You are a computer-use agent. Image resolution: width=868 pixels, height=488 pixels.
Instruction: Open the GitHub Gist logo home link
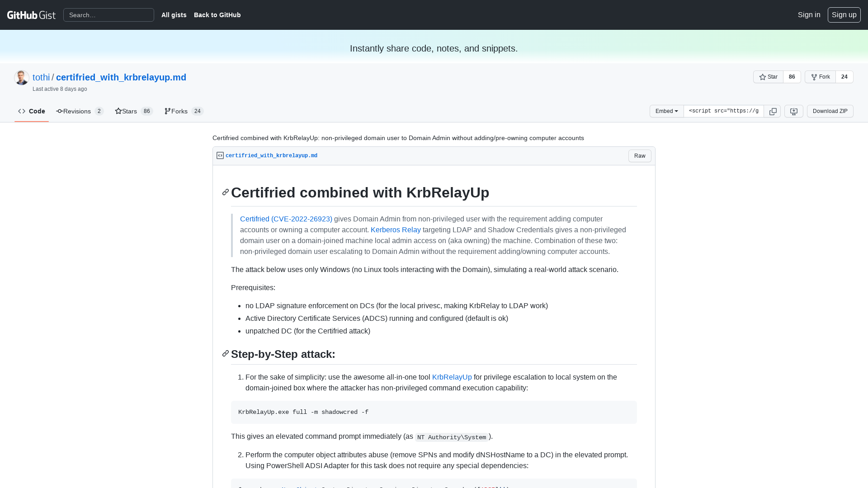coord(31,15)
